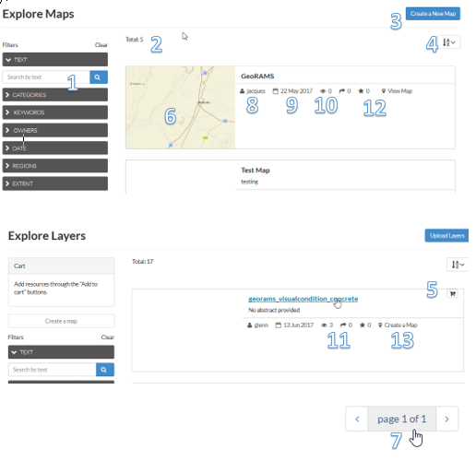476x461 pixels.
Task: Click the page 1 of 1 indicator
Action: pyautogui.click(x=402, y=419)
